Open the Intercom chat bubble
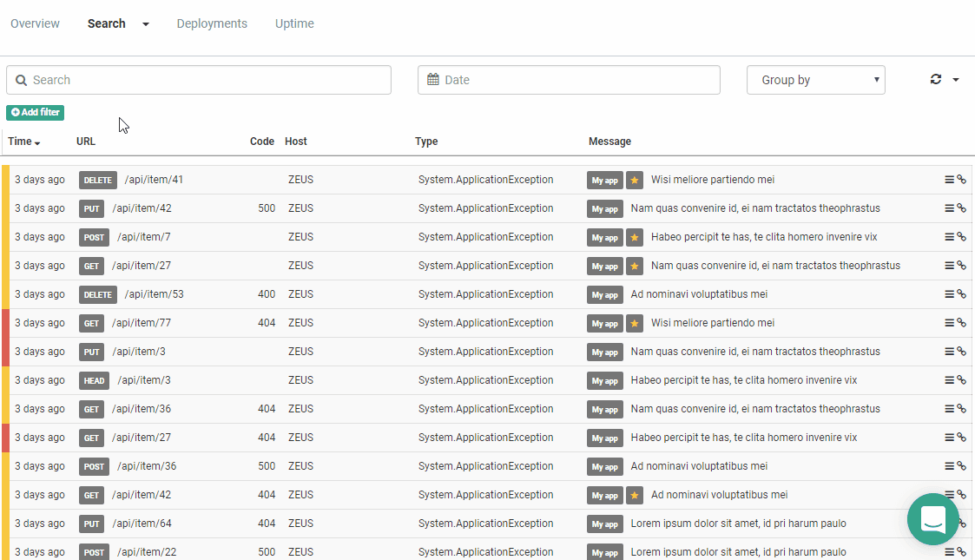 (x=932, y=518)
